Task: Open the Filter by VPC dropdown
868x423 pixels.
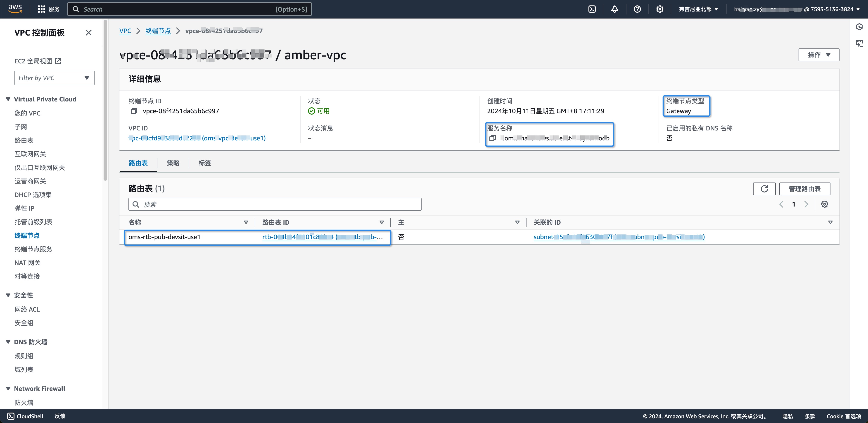Action: (54, 78)
